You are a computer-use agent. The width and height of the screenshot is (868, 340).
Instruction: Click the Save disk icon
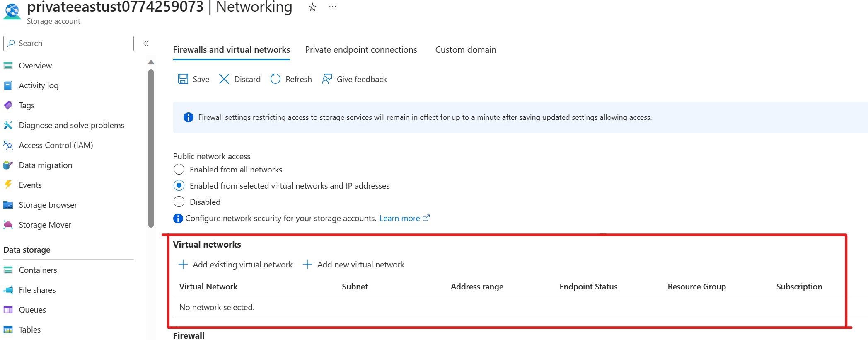point(183,79)
